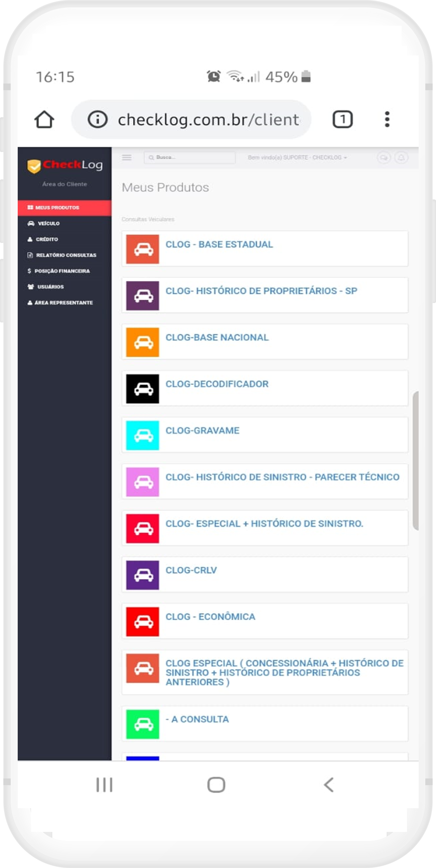This screenshot has width=436, height=868.
Task: Click the purple car icon for Histórico de Proprietários - SP
Action: 143,295
